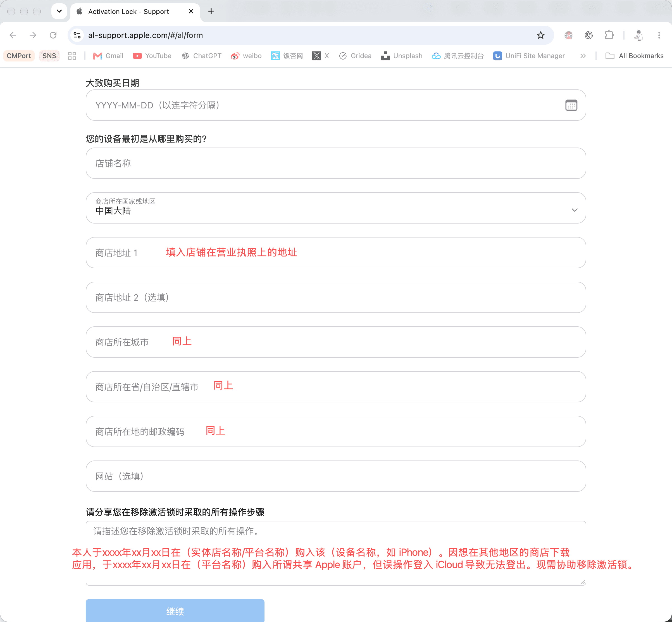
Task: Click the 继续 button
Action: point(175,610)
